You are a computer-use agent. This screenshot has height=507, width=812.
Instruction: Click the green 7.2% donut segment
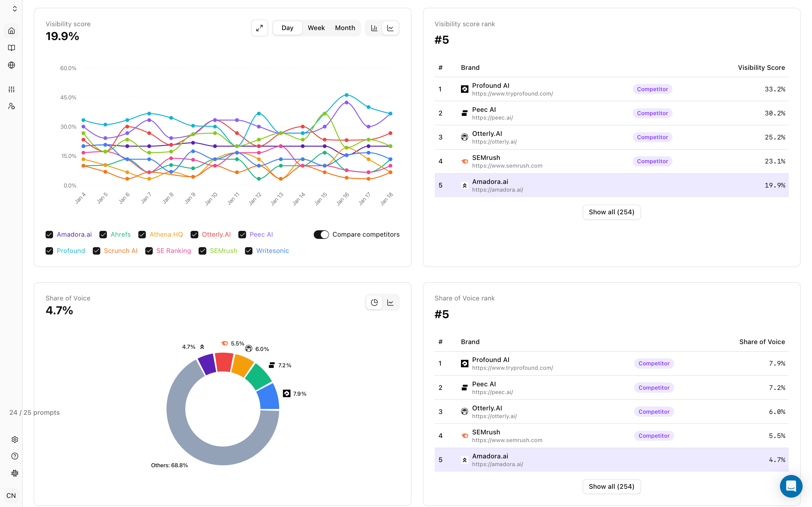point(259,377)
